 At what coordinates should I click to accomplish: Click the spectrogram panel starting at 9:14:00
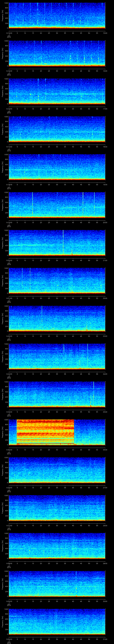click(57, 16)
